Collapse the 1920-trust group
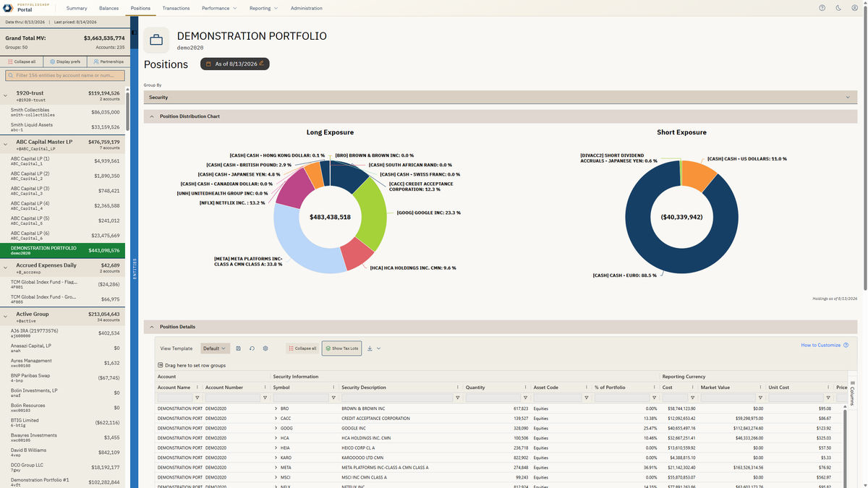Image resolution: width=868 pixels, height=488 pixels. [6, 95]
